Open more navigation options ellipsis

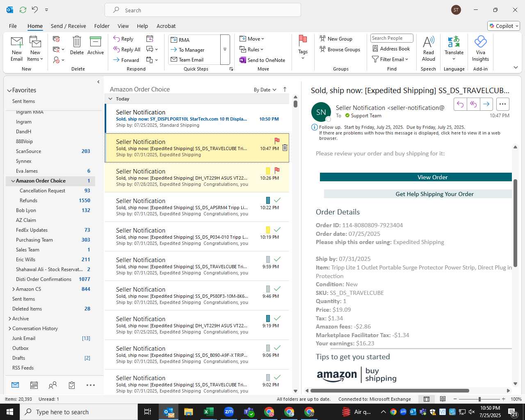[x=91, y=385]
